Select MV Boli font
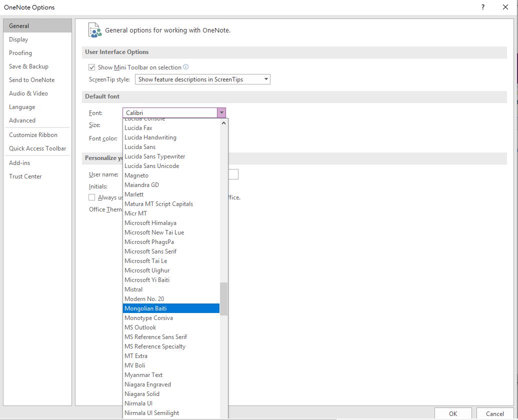 pyautogui.click(x=171, y=365)
